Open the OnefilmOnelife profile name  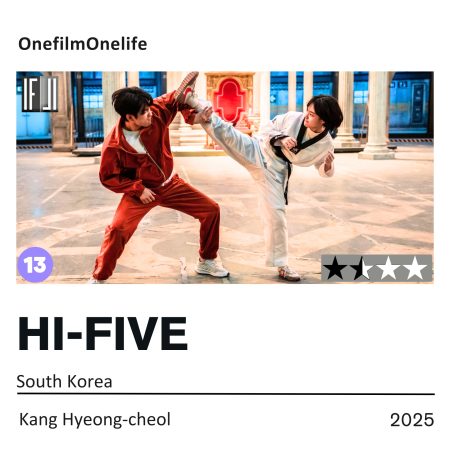pyautogui.click(x=83, y=44)
